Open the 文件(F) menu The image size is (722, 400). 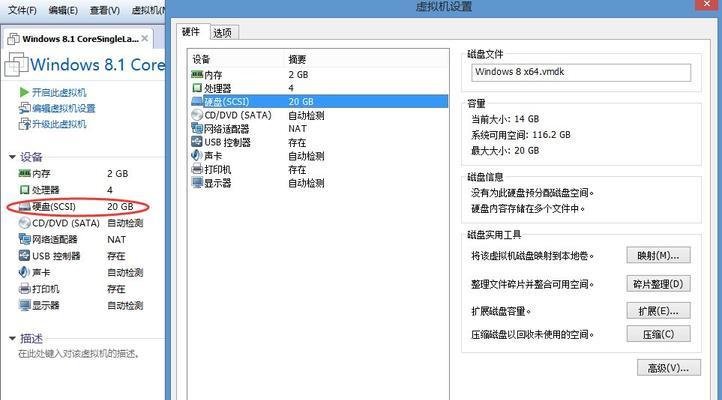[x=23, y=10]
